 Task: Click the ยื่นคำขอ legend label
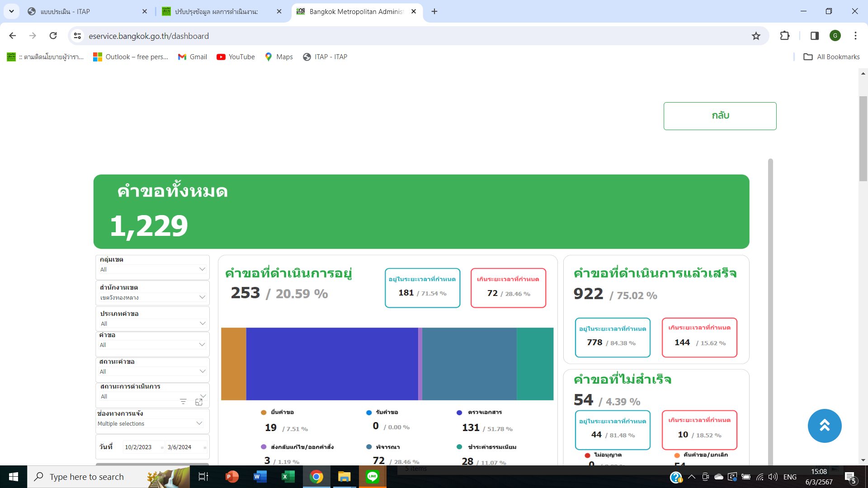click(x=283, y=413)
